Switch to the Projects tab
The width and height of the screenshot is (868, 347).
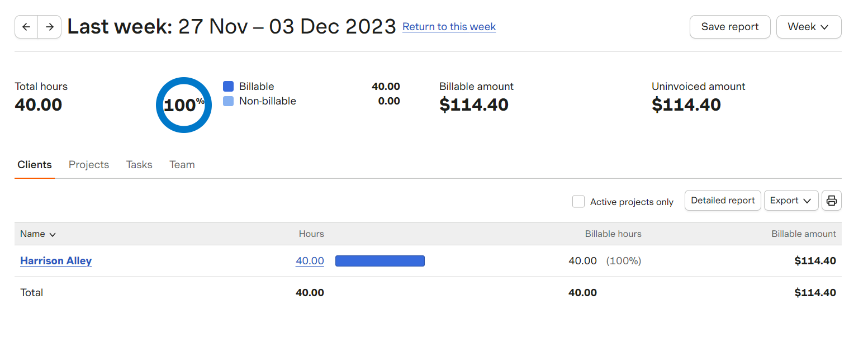(x=89, y=165)
